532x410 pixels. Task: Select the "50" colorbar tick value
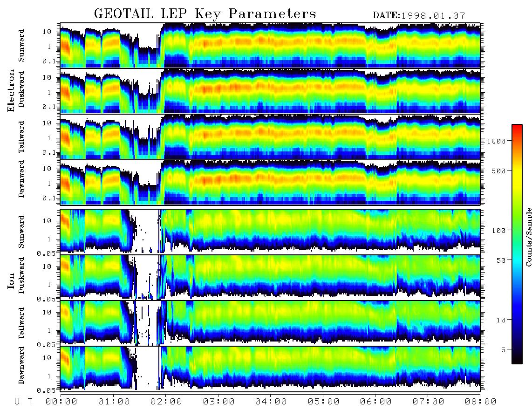(x=501, y=260)
